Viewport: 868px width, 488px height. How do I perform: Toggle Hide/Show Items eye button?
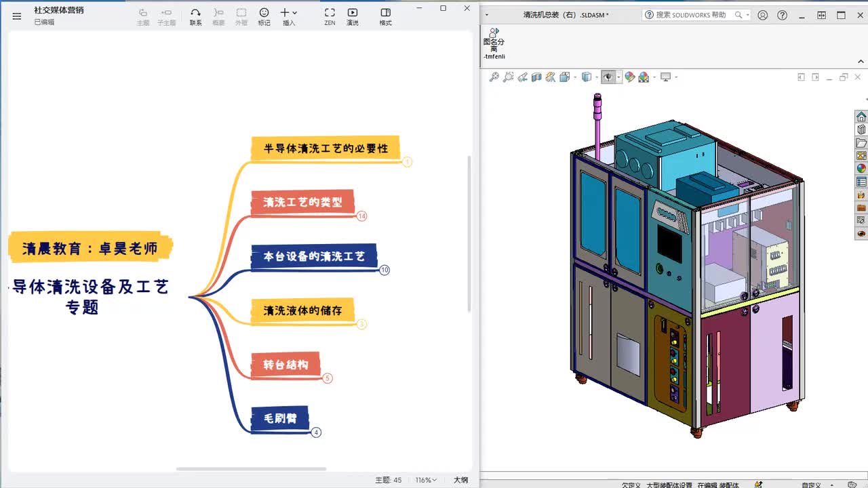tap(608, 77)
